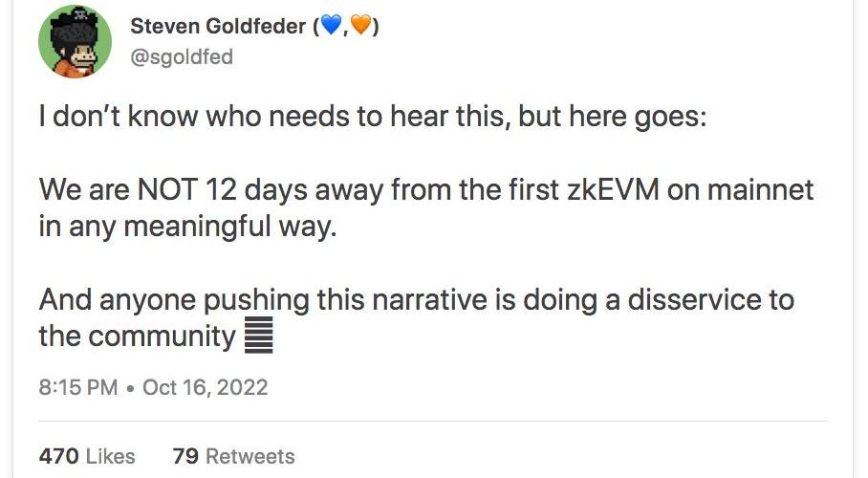This screenshot has width=868, height=478.
Task: Open the 8:15 PM timestamp link
Action: click(x=78, y=387)
